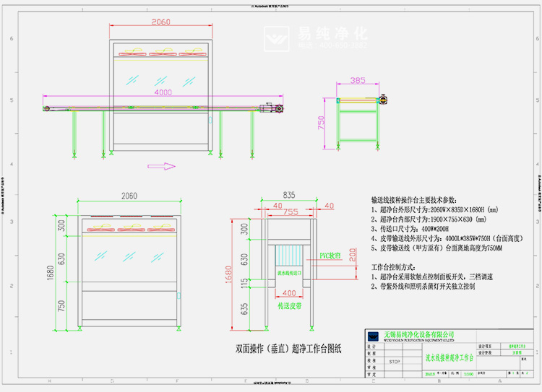The height and width of the screenshot is (392, 542).
Task: Click the STOP text in the title block
Action: click(395, 362)
